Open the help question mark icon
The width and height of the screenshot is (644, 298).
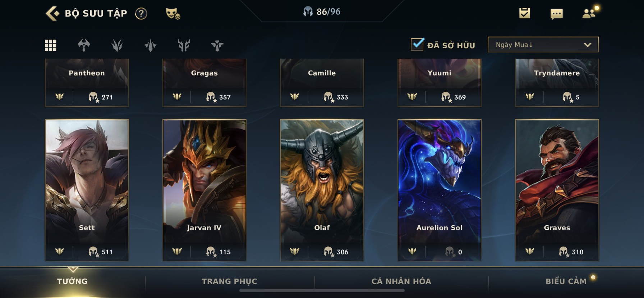click(141, 14)
